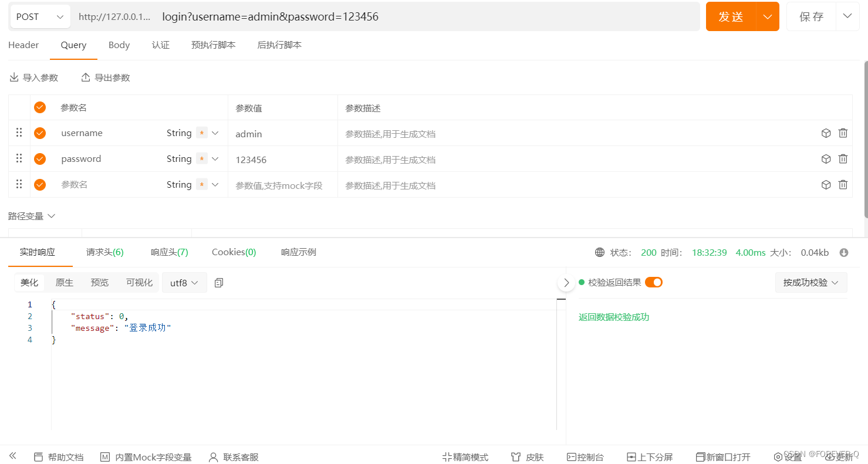Open the response example tab

299,252
